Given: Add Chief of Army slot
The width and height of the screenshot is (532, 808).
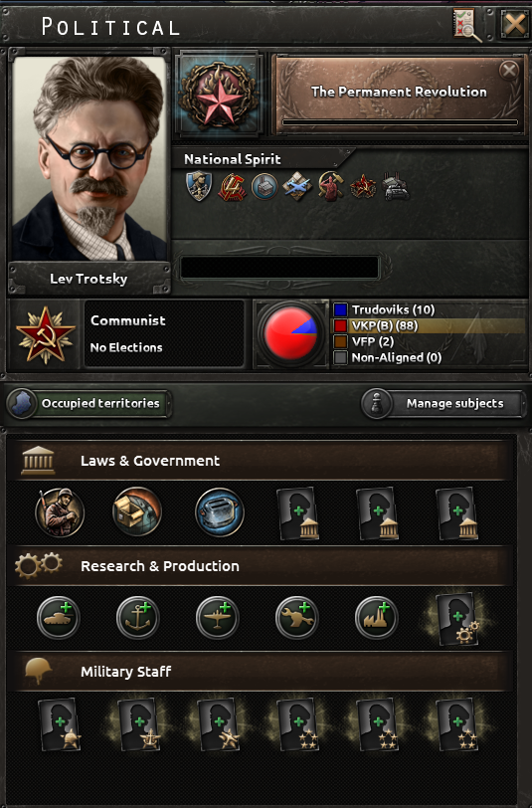Looking at the screenshot, I should [x=60, y=724].
